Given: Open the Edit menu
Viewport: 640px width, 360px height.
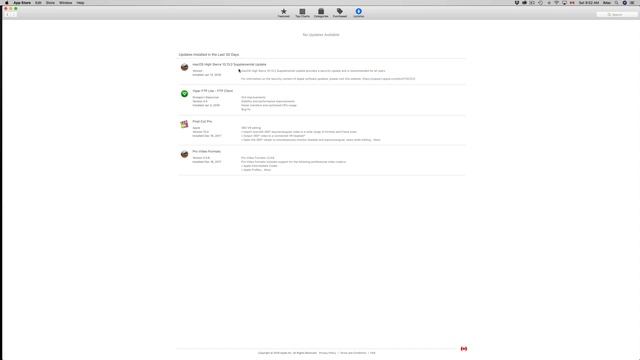Looking at the screenshot, I should [38, 3].
